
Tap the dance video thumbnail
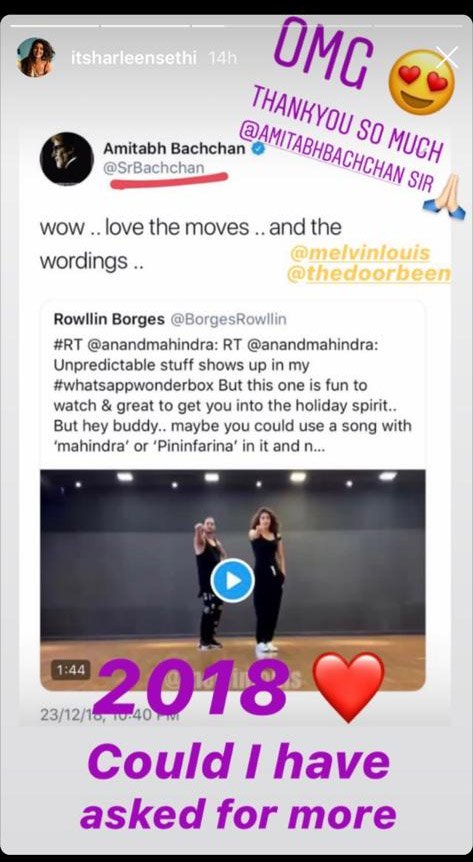[233, 580]
